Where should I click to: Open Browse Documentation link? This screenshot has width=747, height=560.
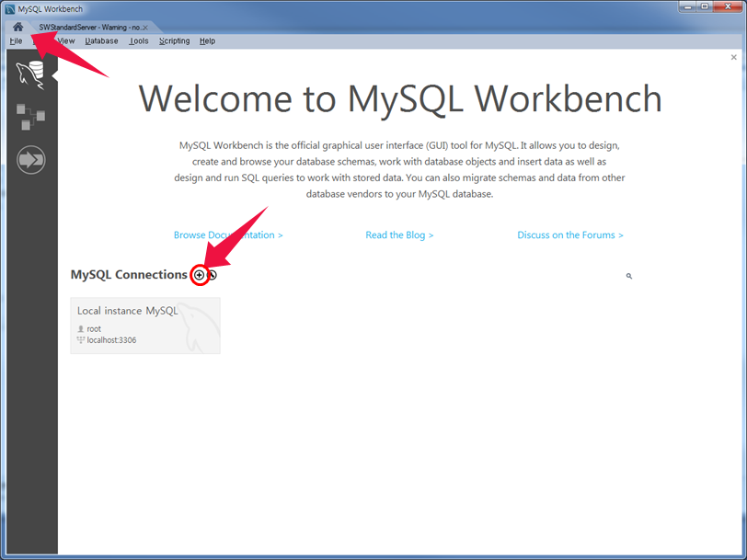(x=228, y=234)
